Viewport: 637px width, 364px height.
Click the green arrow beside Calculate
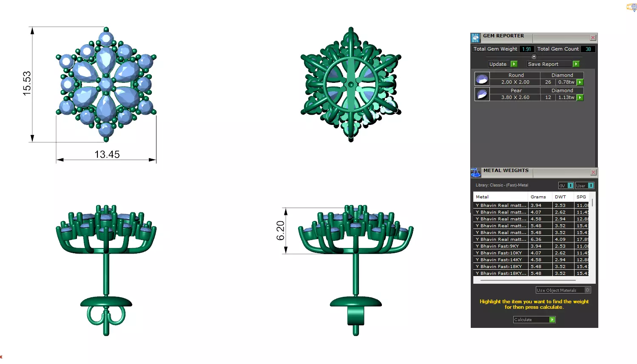pyautogui.click(x=552, y=320)
